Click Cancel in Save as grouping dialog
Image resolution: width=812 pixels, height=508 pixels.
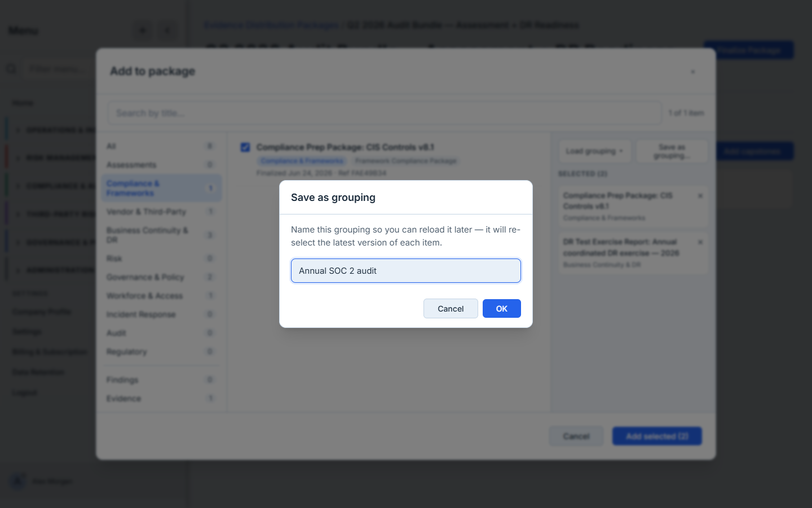pos(451,309)
